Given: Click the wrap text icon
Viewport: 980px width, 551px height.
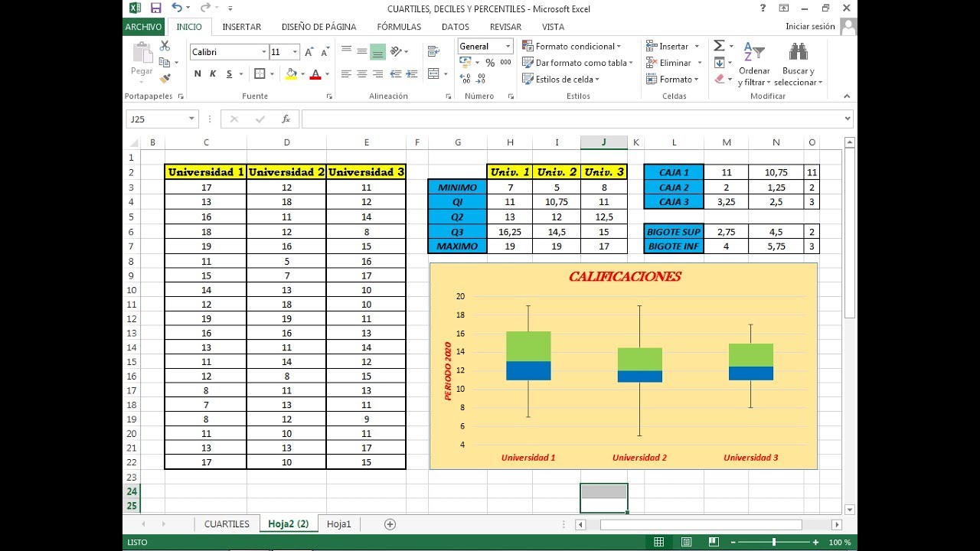Looking at the screenshot, I should (434, 52).
